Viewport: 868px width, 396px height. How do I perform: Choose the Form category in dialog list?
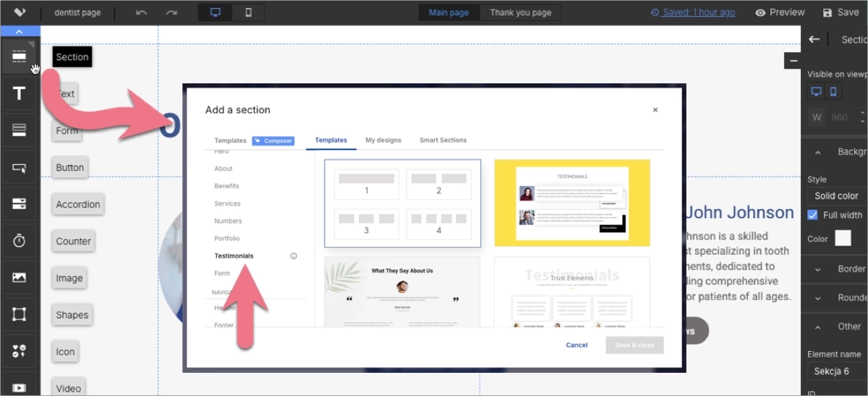tap(222, 273)
